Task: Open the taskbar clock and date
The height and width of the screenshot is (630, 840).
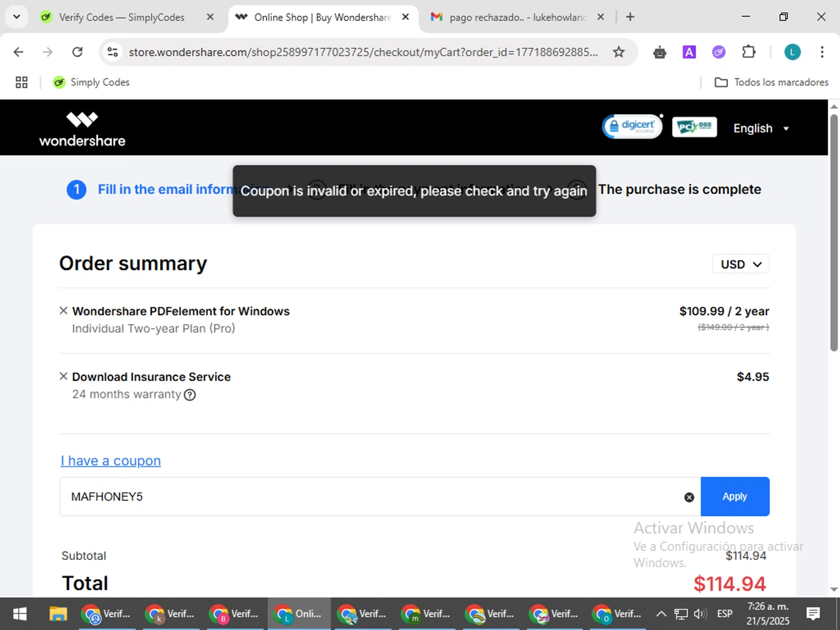Action: (768, 614)
